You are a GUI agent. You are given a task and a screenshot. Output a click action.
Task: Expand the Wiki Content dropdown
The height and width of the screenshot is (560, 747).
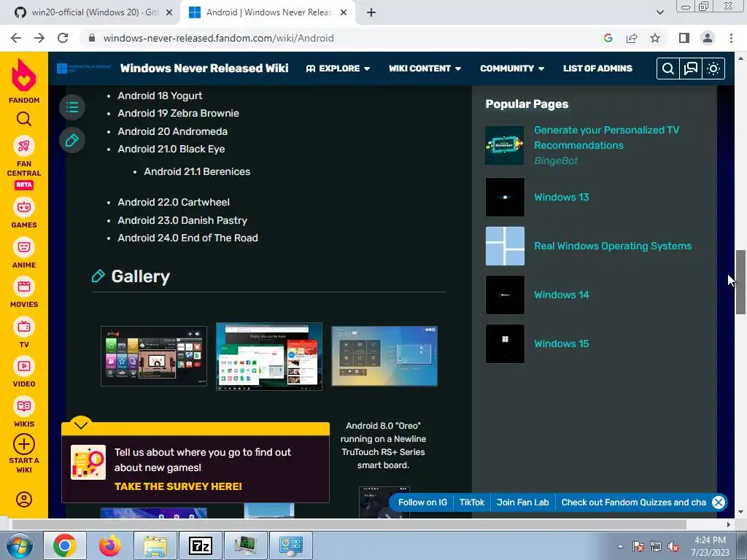tap(425, 69)
